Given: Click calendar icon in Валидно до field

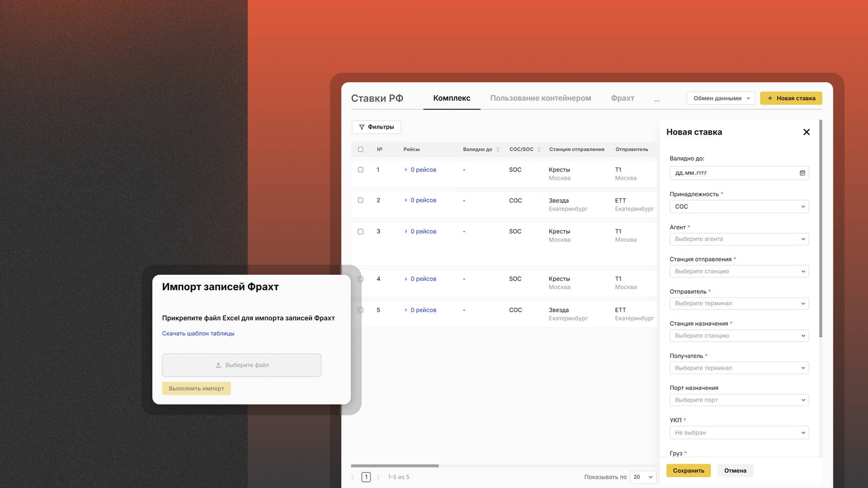Looking at the screenshot, I should [802, 173].
